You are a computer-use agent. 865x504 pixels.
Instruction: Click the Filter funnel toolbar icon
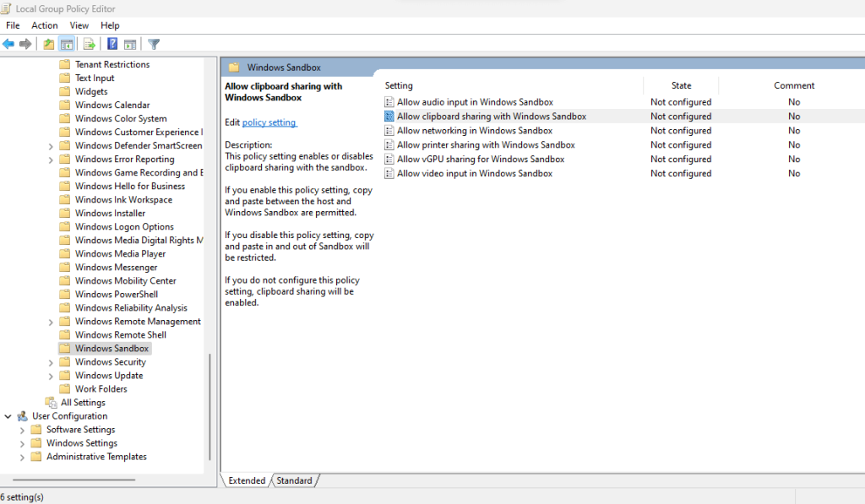tap(154, 44)
